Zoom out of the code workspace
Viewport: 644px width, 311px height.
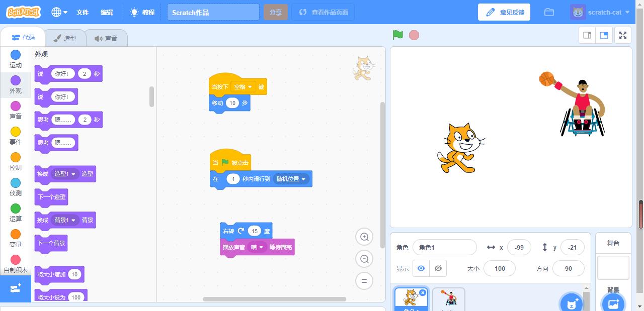tap(364, 259)
